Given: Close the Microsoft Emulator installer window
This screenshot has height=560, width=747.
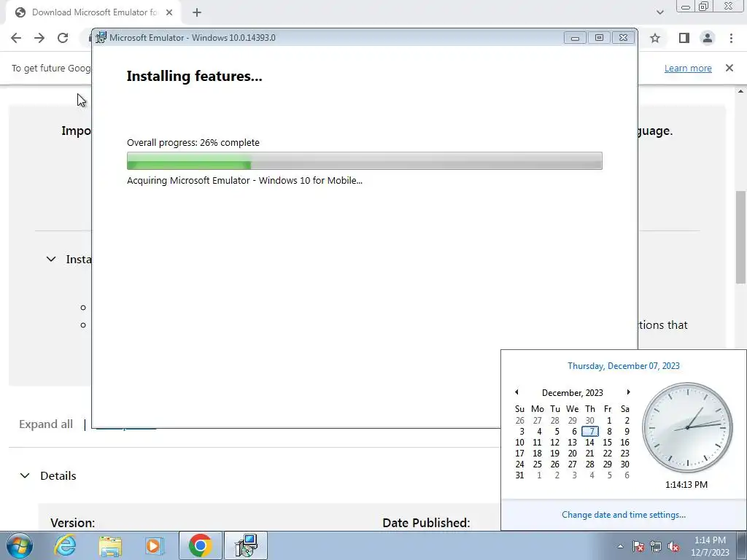Looking at the screenshot, I should coord(623,38).
